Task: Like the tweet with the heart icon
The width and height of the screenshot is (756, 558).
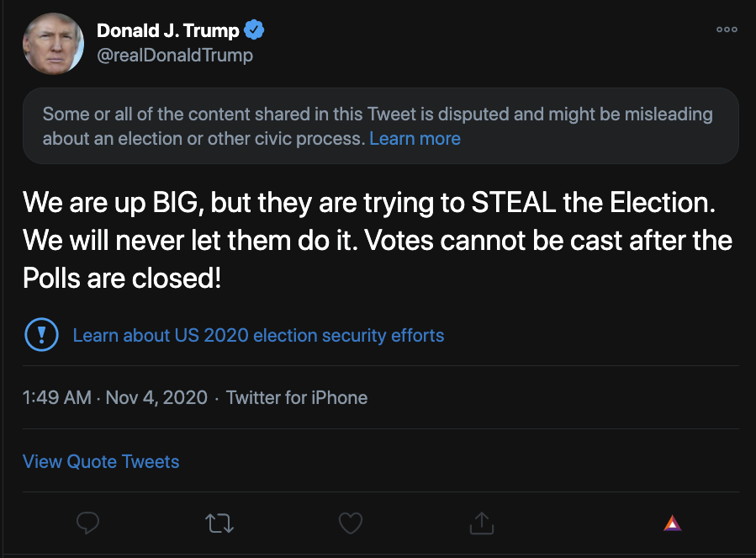Action: coord(350,523)
